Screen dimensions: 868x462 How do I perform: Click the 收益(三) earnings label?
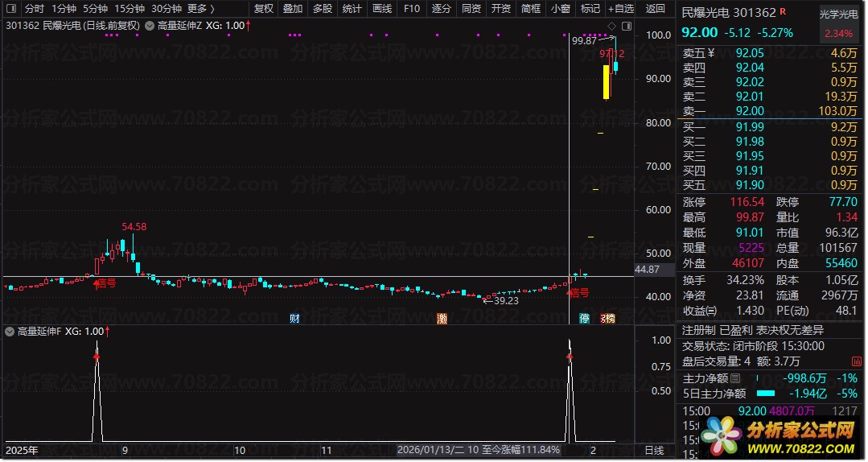click(699, 311)
